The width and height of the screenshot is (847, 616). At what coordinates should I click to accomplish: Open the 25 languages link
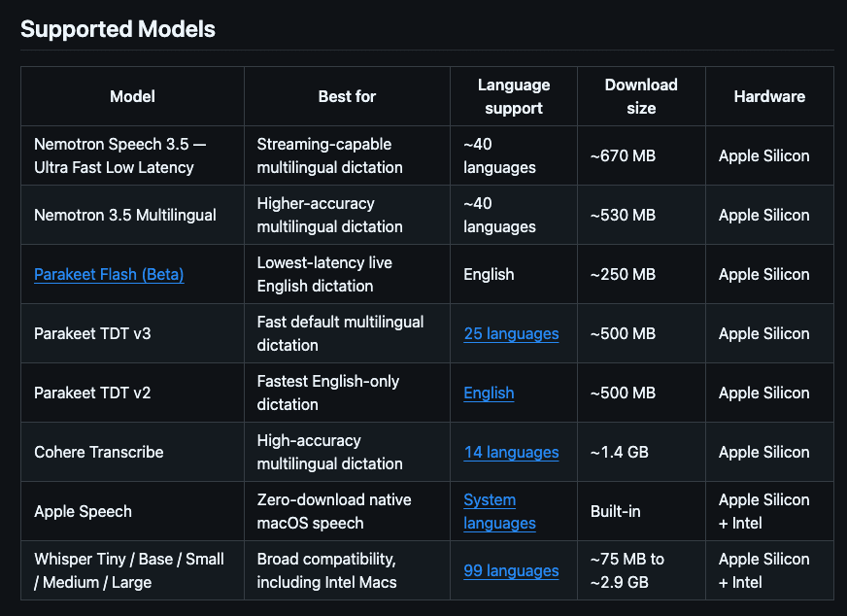tap(511, 334)
